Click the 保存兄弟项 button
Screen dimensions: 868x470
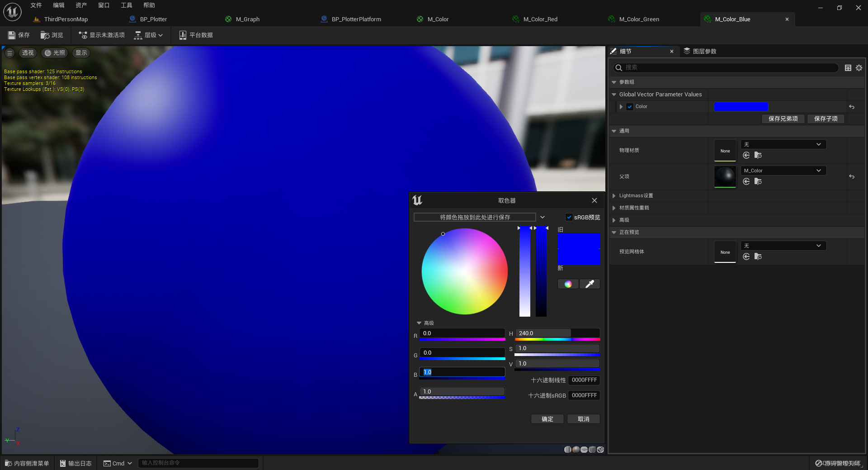coord(783,119)
